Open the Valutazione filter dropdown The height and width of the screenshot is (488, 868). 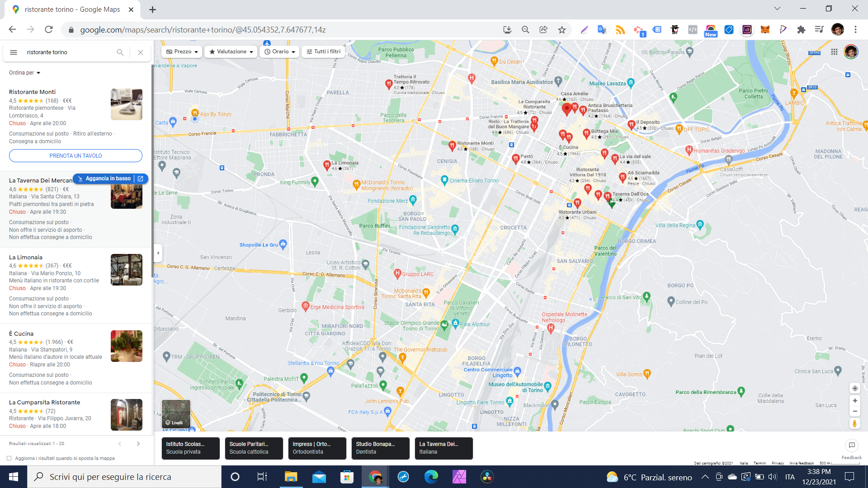coord(231,52)
